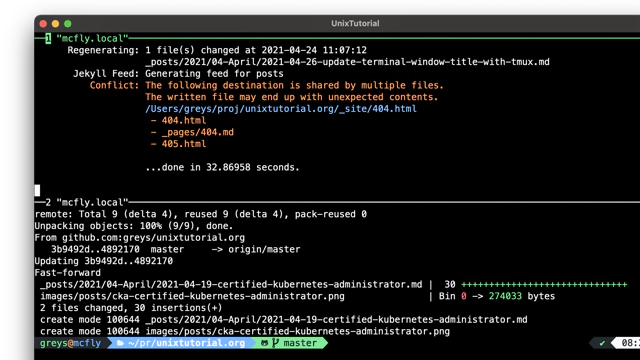Click the "-> origin/master" text
Image resolution: width=640 pixels, height=360 pixels.
click(x=256, y=249)
